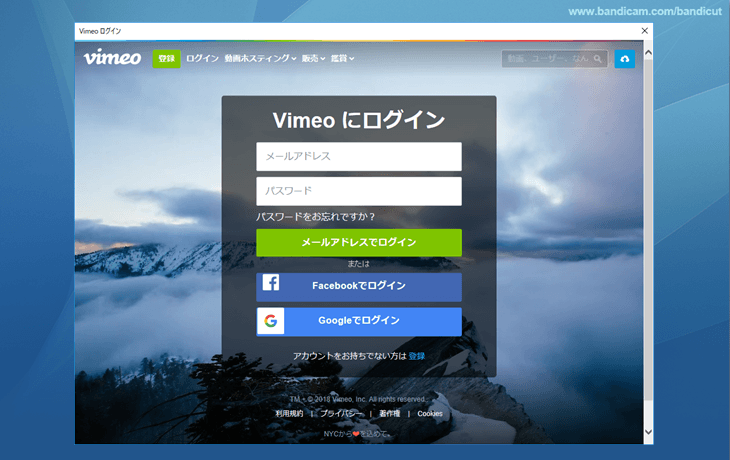Open the 利用規約 footer link
730x460 pixels.
[x=289, y=413]
